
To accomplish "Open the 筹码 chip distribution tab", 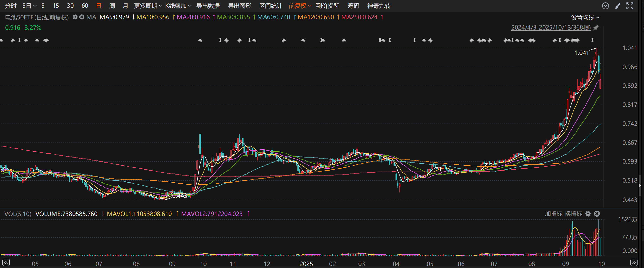I will [x=353, y=6].
